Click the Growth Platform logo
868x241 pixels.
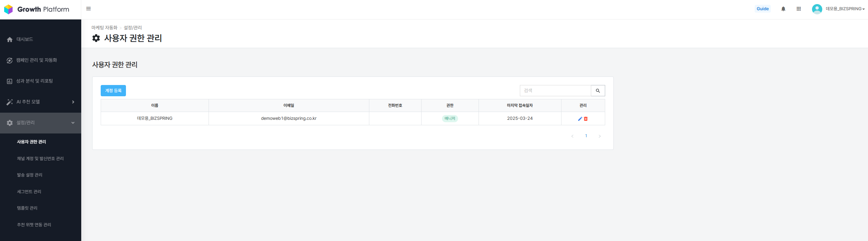37,9
